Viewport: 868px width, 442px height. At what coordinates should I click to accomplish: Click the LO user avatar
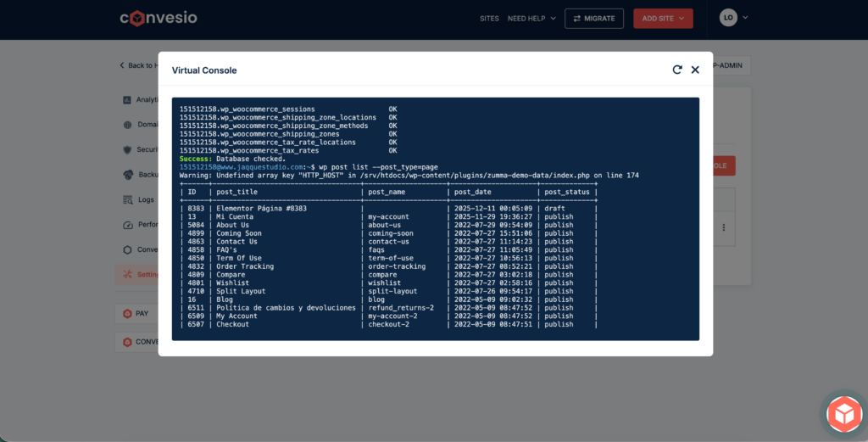[x=728, y=18]
